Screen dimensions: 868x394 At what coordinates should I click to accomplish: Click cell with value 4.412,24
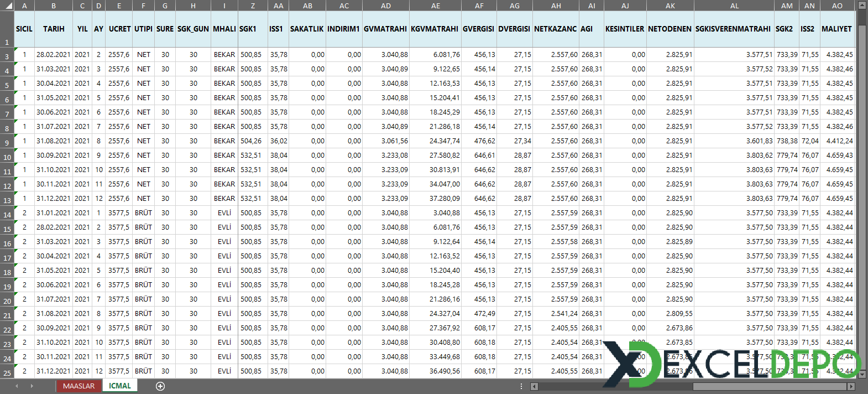click(x=837, y=141)
